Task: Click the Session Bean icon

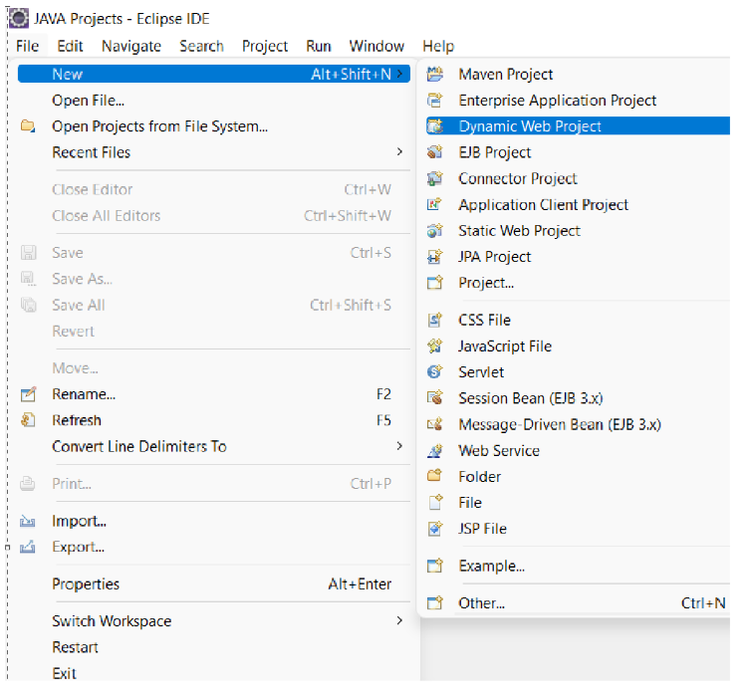Action: click(x=434, y=397)
